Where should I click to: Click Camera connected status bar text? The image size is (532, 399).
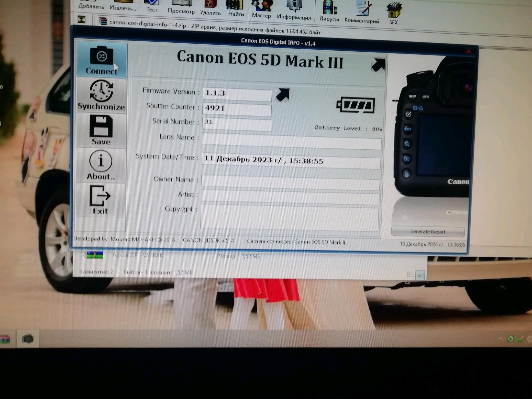pos(297,242)
